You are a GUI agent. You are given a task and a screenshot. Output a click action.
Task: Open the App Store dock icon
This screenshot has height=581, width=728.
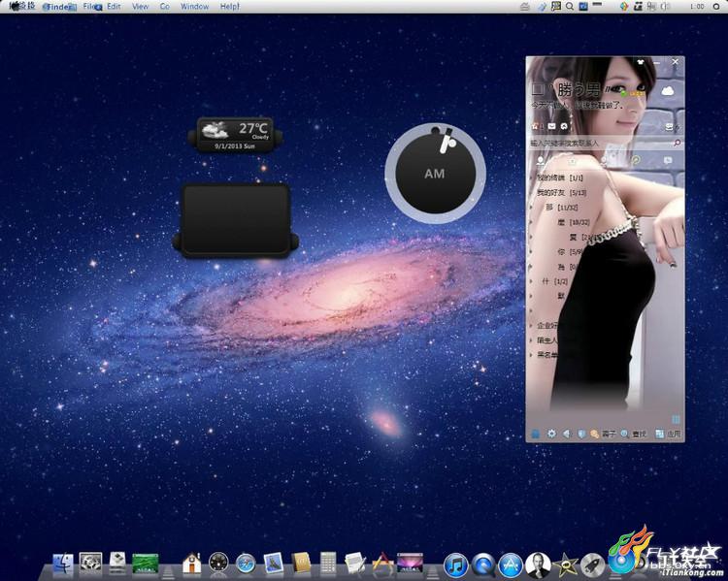point(511,565)
